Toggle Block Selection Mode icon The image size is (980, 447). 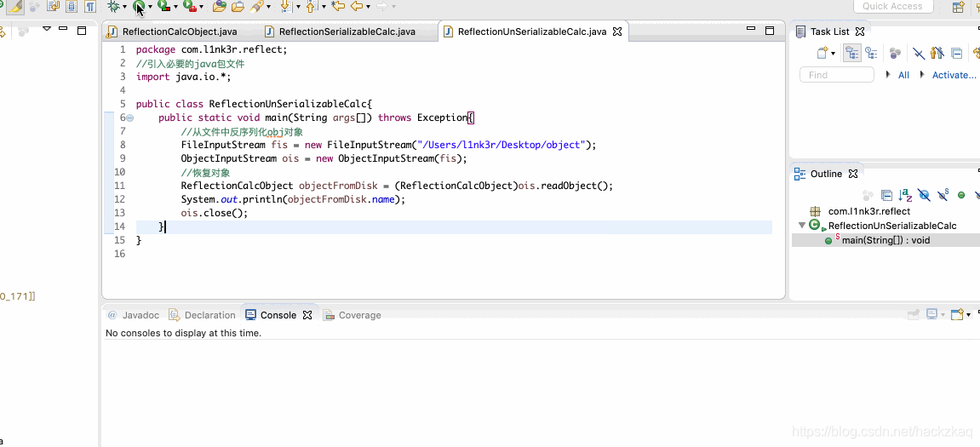coord(72,6)
